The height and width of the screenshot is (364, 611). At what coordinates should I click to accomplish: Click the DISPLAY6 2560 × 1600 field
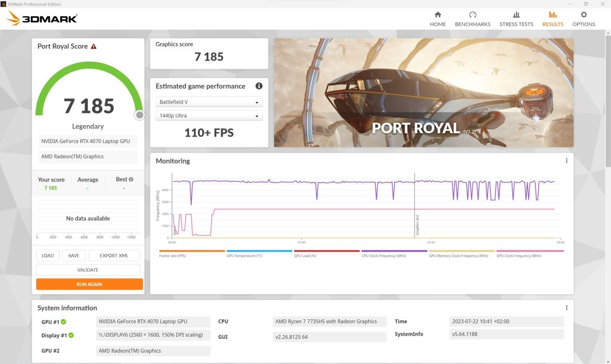click(x=153, y=335)
